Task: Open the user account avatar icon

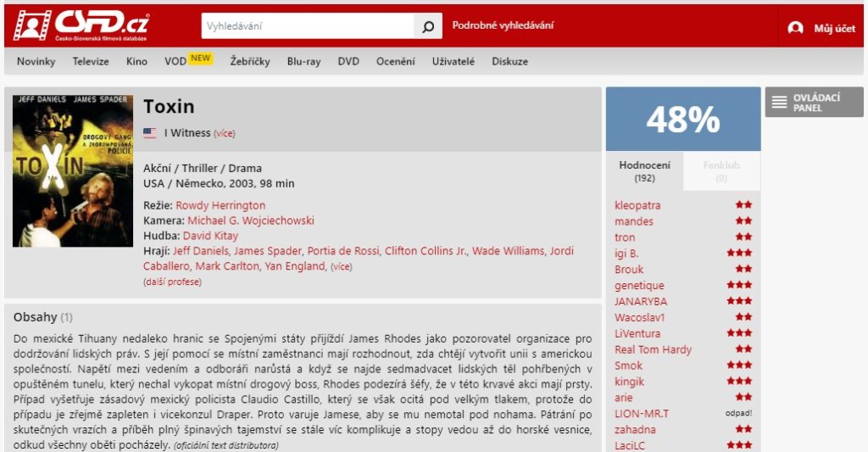Action: tap(795, 28)
